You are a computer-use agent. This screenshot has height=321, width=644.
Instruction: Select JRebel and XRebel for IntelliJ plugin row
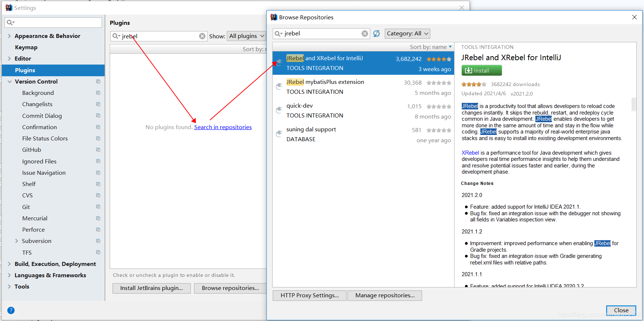coord(363,63)
